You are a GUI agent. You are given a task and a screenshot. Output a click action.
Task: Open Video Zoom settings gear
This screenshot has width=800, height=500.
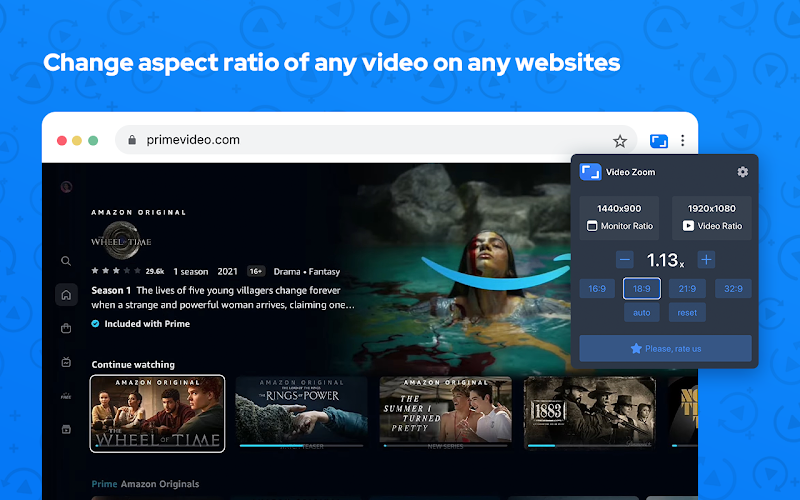coord(742,172)
